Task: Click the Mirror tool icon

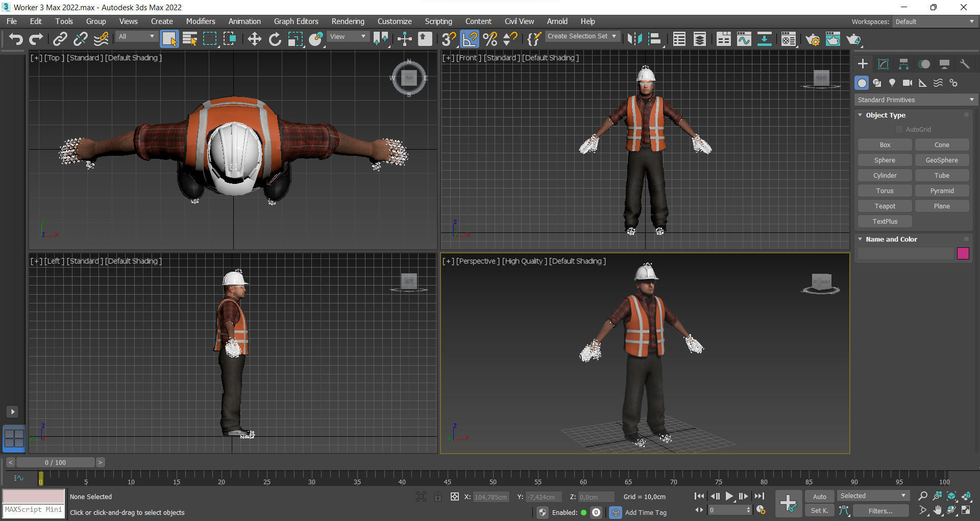Action: tap(634, 39)
